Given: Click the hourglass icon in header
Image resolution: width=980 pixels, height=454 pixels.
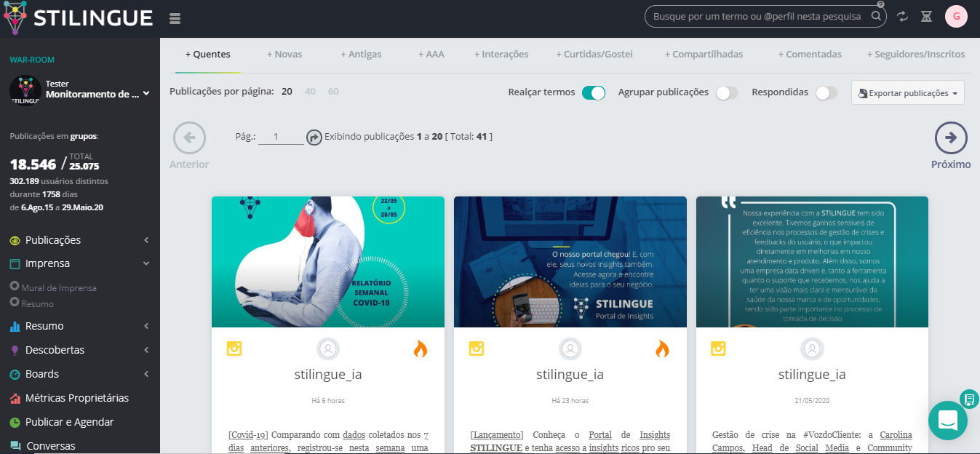Looking at the screenshot, I should 926,17.
